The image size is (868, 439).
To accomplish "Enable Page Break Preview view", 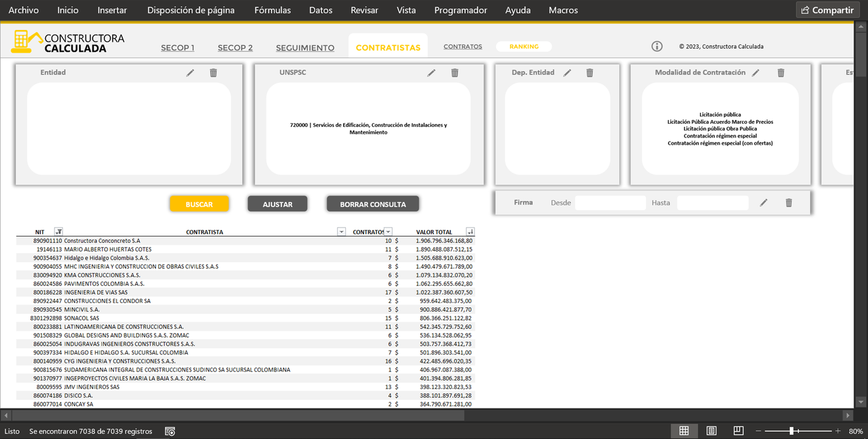I will tap(738, 431).
